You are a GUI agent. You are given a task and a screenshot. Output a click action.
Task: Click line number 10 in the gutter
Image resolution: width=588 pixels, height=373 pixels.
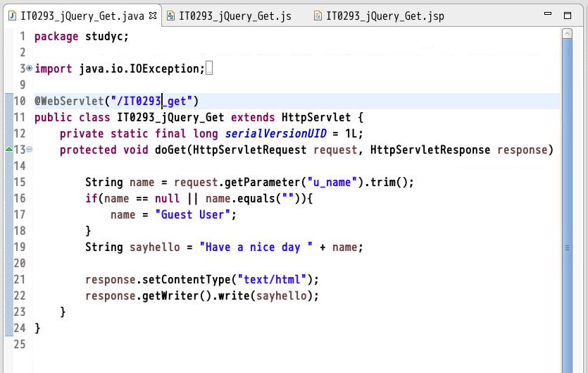[x=20, y=101]
